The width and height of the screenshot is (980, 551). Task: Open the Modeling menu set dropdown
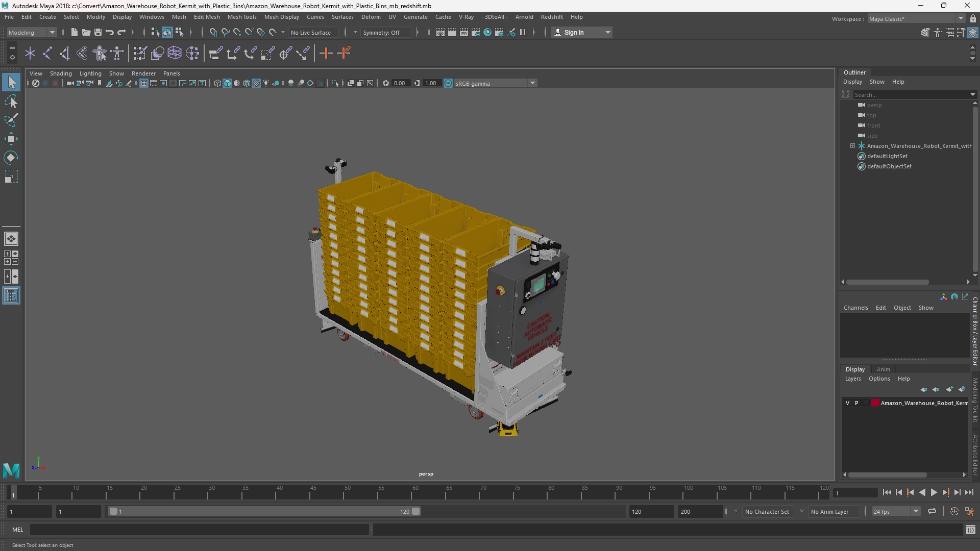[x=32, y=32]
